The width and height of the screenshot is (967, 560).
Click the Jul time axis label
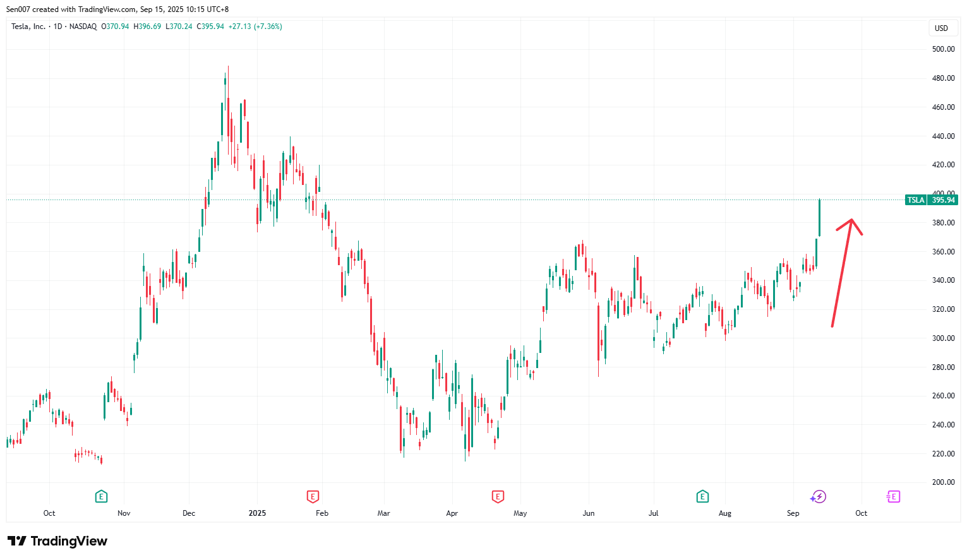point(653,513)
